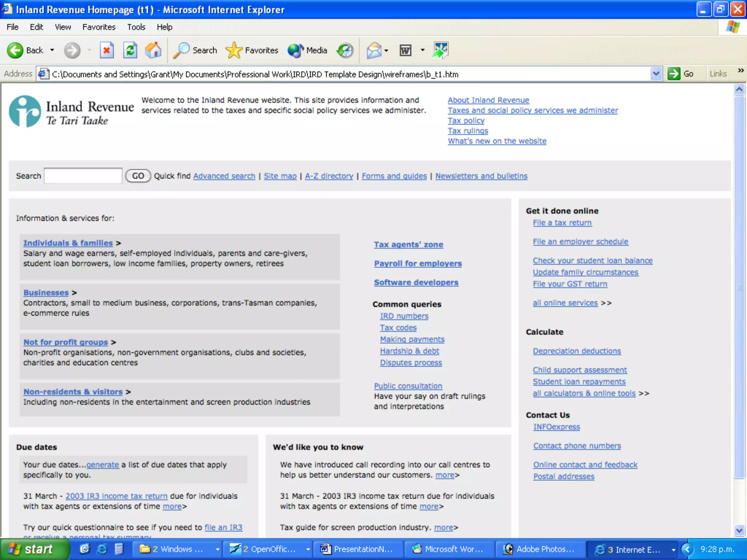The width and height of the screenshot is (747, 560).
Task: Open the Individuals & families link
Action: point(68,243)
